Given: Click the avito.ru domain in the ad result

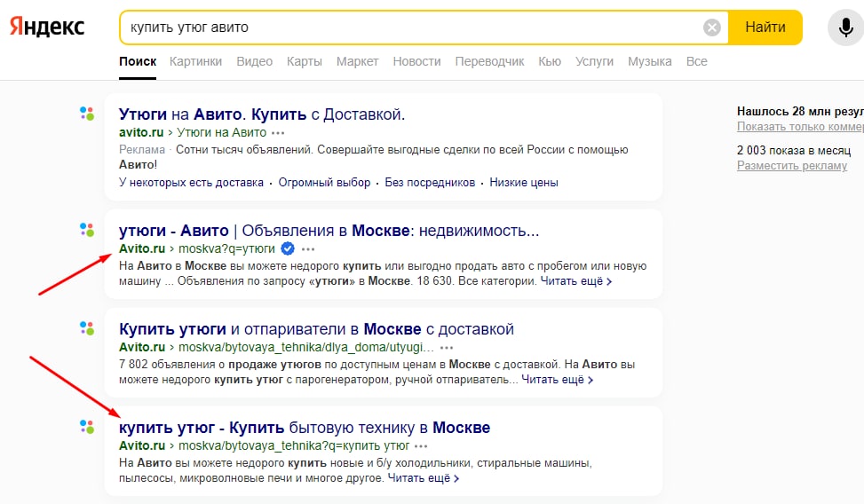Looking at the screenshot, I should tap(141, 132).
